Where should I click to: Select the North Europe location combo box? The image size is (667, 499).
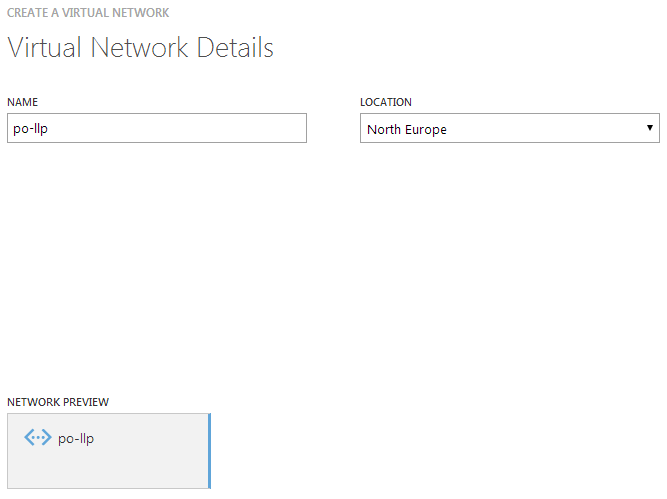[510, 128]
